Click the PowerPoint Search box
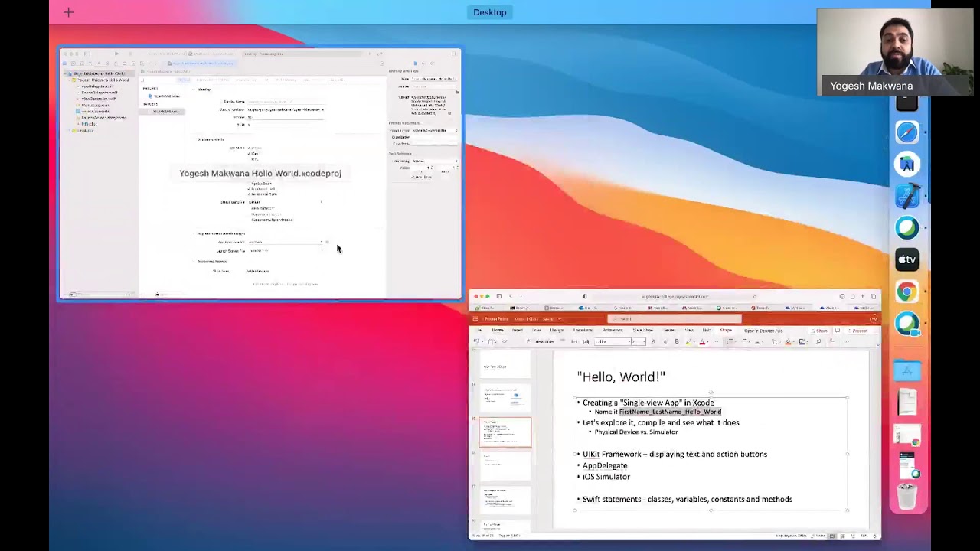The height and width of the screenshot is (551, 980). pyautogui.click(x=675, y=319)
